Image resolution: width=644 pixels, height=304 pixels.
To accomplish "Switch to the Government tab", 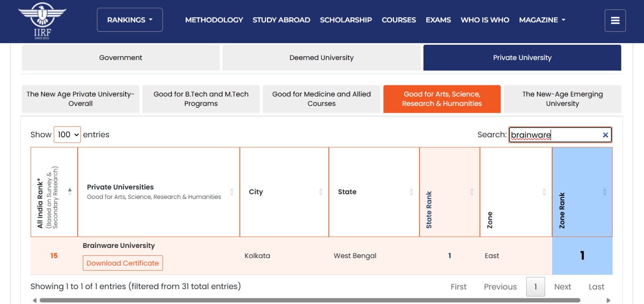I will 121,58.
